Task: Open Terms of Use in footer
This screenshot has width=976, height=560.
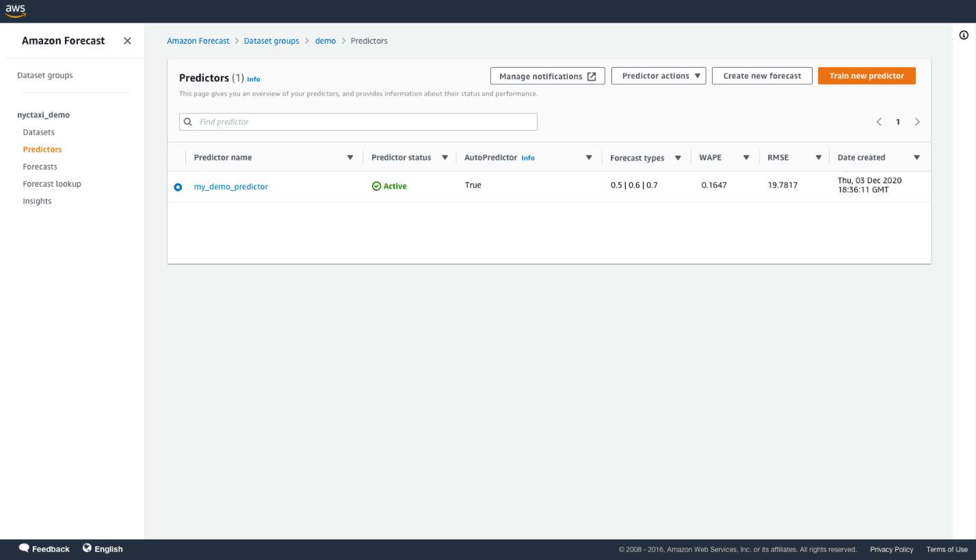Action: [x=947, y=549]
